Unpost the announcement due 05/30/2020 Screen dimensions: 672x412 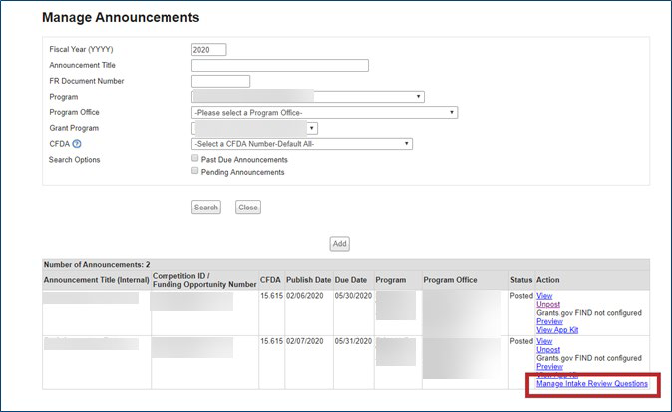[548, 305]
